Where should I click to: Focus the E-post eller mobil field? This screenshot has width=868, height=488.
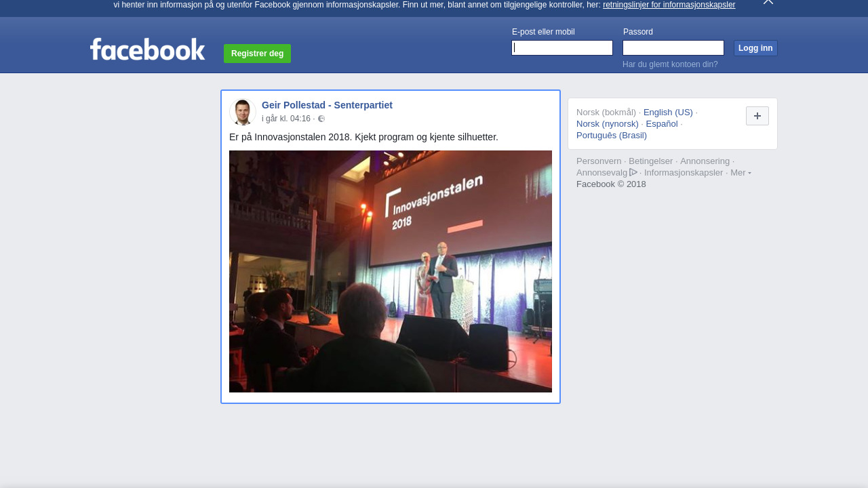tap(562, 47)
